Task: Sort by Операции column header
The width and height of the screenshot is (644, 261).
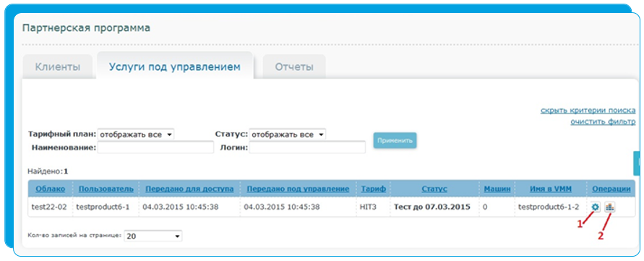Action: pos(611,189)
